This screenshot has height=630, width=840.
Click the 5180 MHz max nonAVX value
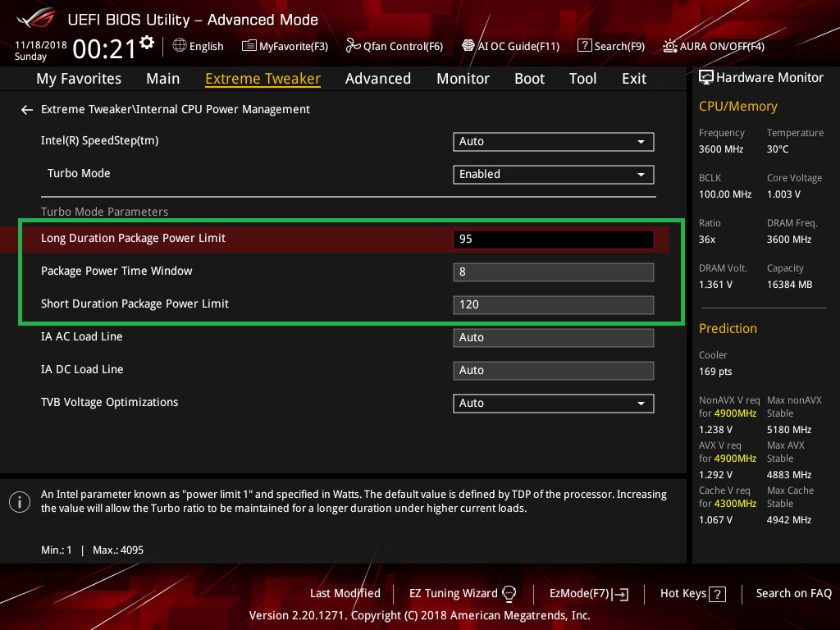point(789,430)
